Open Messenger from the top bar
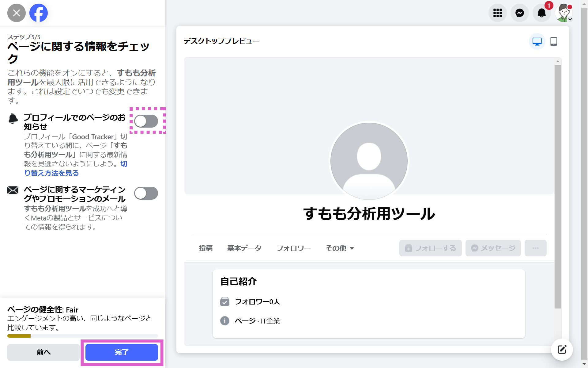 pos(520,13)
